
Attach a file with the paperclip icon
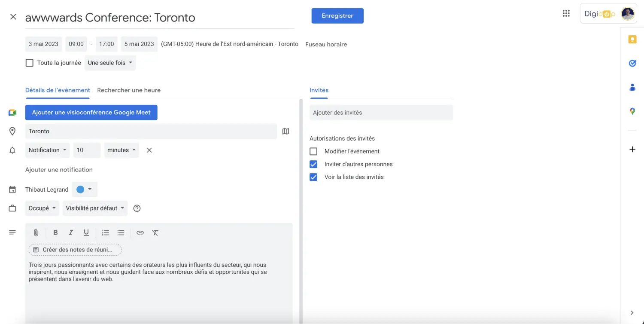point(36,232)
